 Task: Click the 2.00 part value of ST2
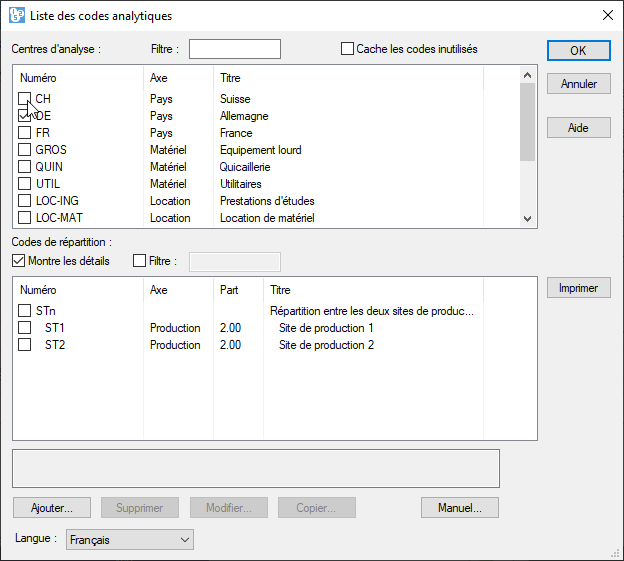(x=230, y=345)
